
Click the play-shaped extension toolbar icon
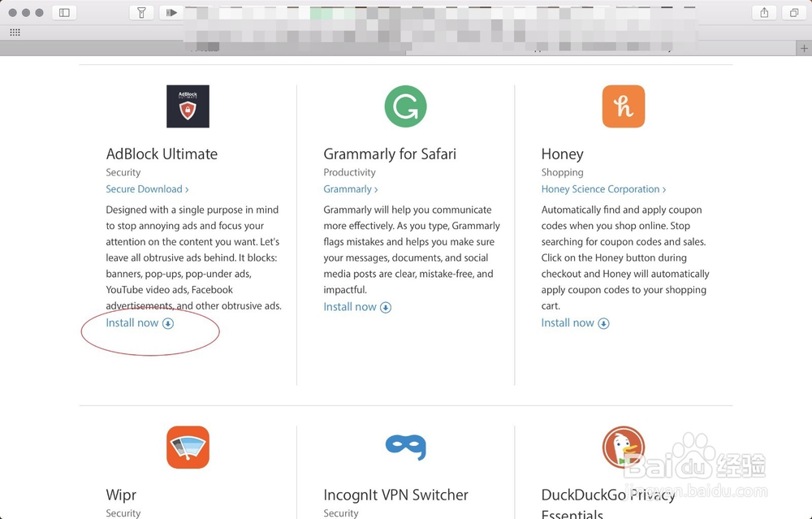[x=171, y=12]
